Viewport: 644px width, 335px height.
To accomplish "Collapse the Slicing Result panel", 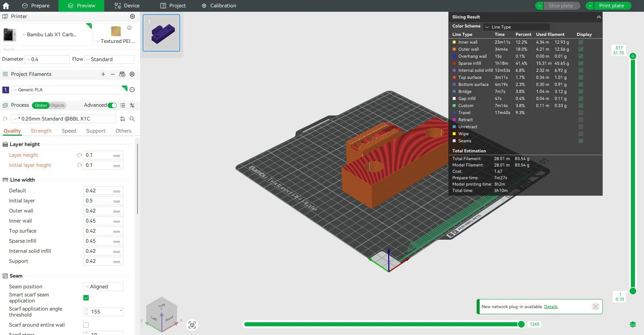I will [x=599, y=17].
